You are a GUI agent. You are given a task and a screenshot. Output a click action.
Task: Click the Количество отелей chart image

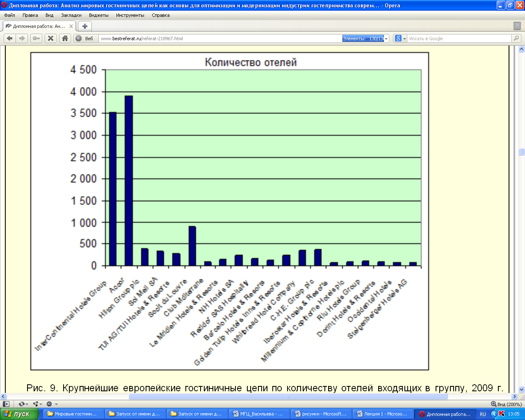(x=230, y=211)
